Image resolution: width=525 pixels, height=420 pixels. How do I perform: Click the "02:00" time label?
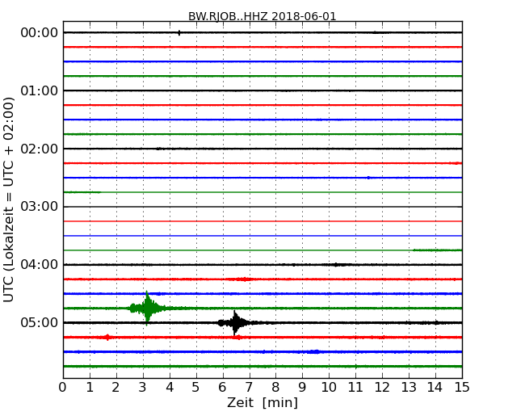pyautogui.click(x=40, y=149)
